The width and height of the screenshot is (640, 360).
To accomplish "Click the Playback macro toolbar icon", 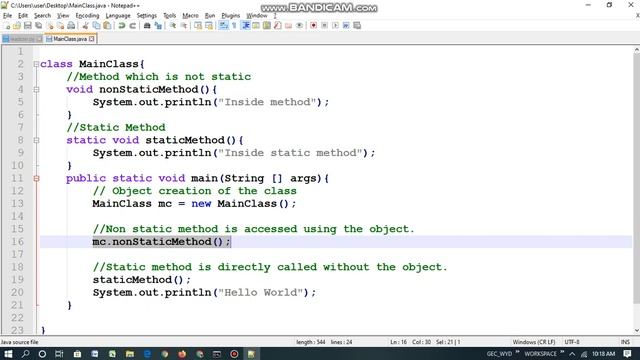I will (x=335, y=26).
